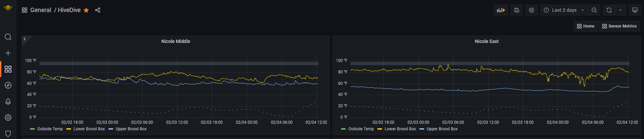Toggle Upper Brood Box series in Nicole East

[442, 129]
